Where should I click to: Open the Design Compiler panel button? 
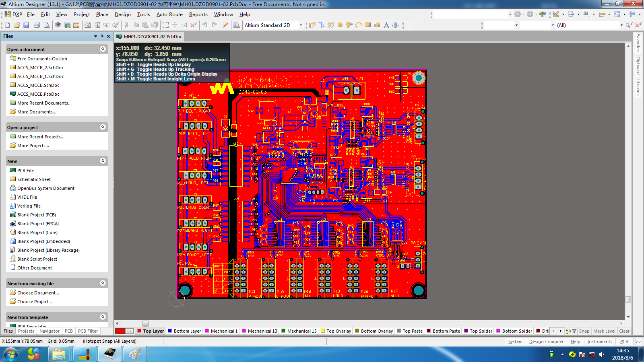546,341
